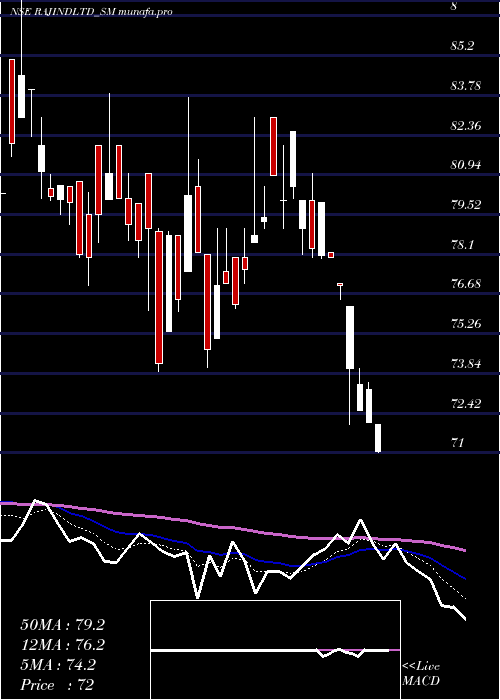Click the last white candlestick touching 71
The image size is (500, 700).
(x=378, y=438)
